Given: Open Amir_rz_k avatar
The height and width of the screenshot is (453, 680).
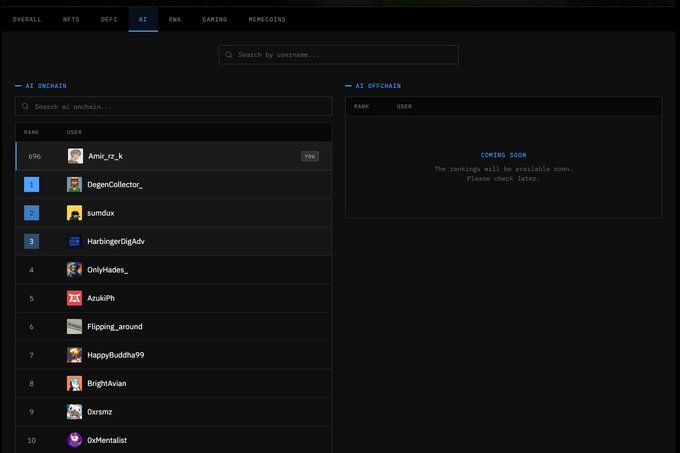Looking at the screenshot, I should tap(75, 156).
